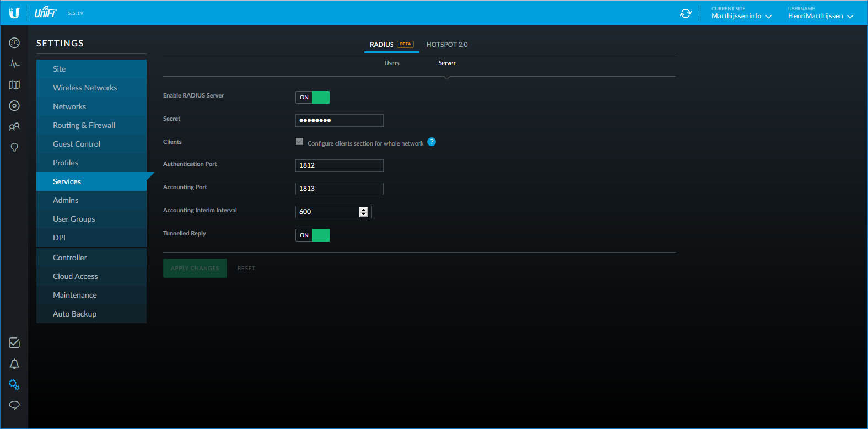Open the Statistics pulse icon
This screenshot has height=429, width=868.
tap(14, 64)
